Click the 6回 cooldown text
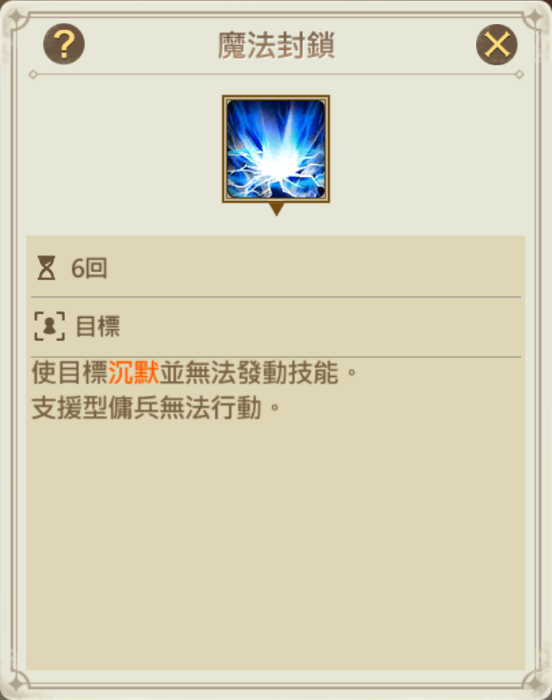 [89, 268]
